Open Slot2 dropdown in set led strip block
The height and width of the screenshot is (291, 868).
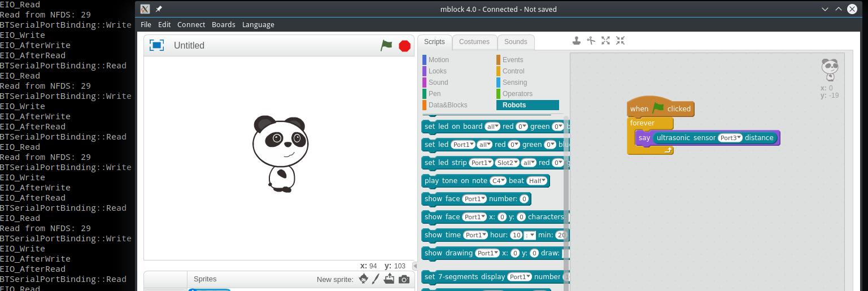[x=508, y=163]
